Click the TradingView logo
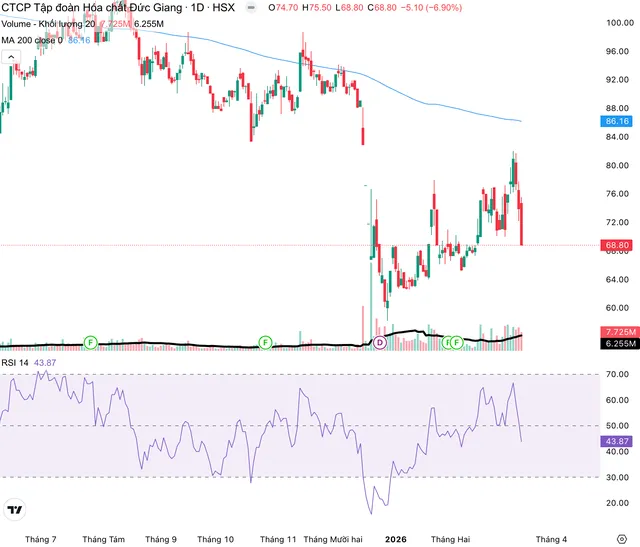 pos(15,510)
